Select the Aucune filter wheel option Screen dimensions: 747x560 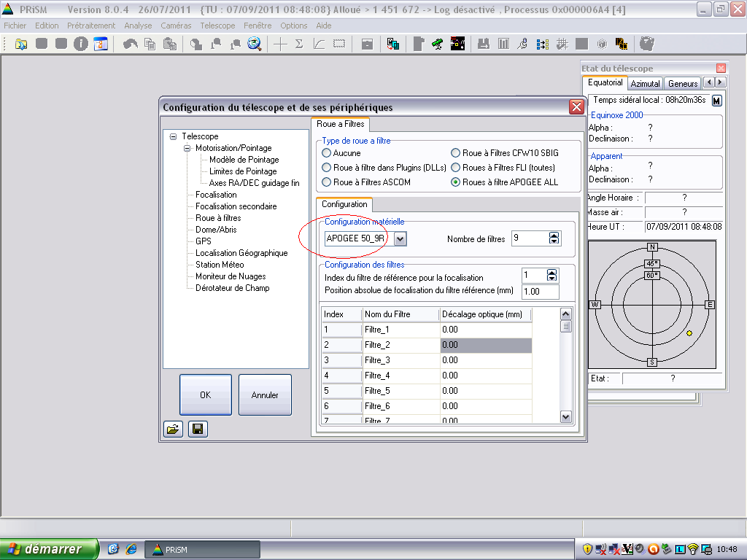(327, 153)
